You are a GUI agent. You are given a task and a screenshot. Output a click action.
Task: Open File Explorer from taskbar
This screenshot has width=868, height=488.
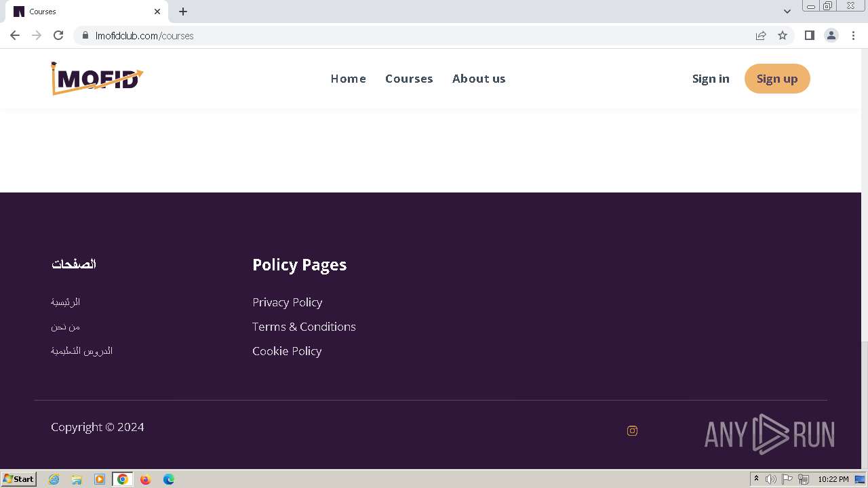pos(77,479)
